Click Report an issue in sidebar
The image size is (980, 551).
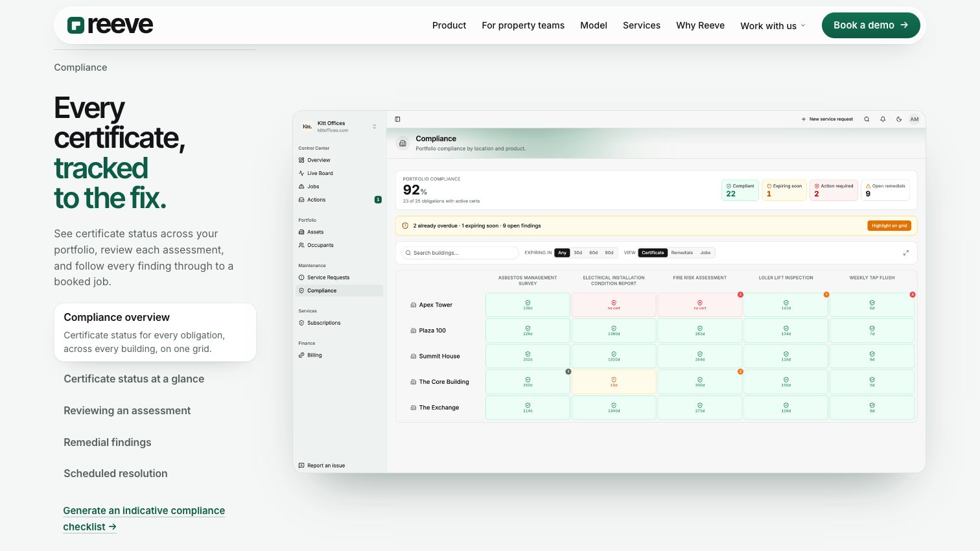pos(321,465)
